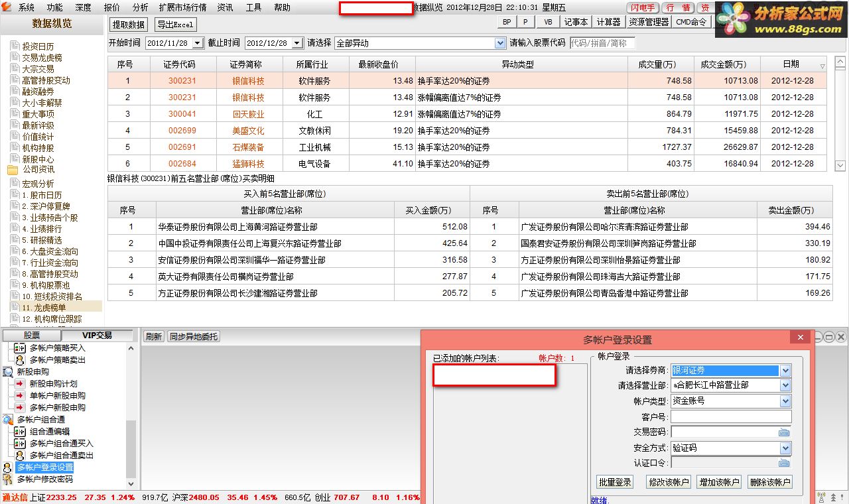
Task: Click the 批量登录 button
Action: 615,482
